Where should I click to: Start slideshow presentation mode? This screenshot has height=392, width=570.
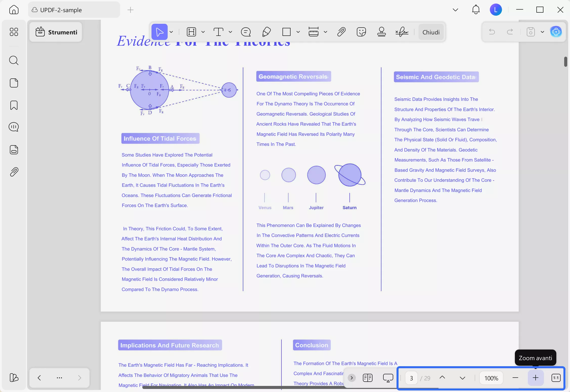[388, 378]
